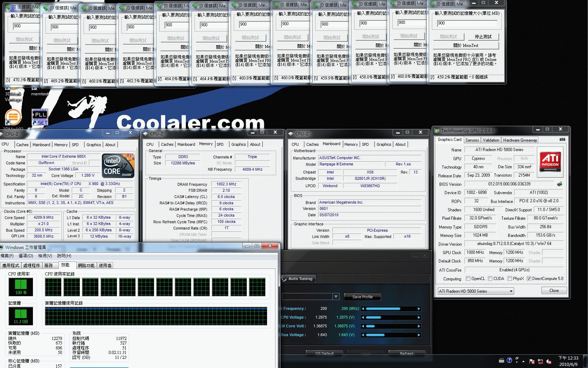The width and height of the screenshot is (588, 368).
Task: Open the 3DMark Vantage desktop icon
Action: coord(13,94)
